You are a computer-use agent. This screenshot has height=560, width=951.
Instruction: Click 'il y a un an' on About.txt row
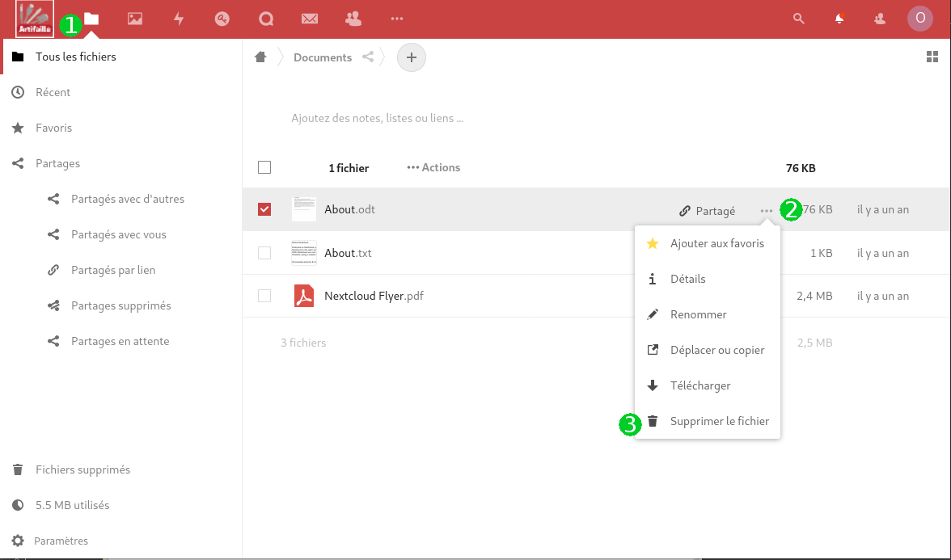(882, 253)
